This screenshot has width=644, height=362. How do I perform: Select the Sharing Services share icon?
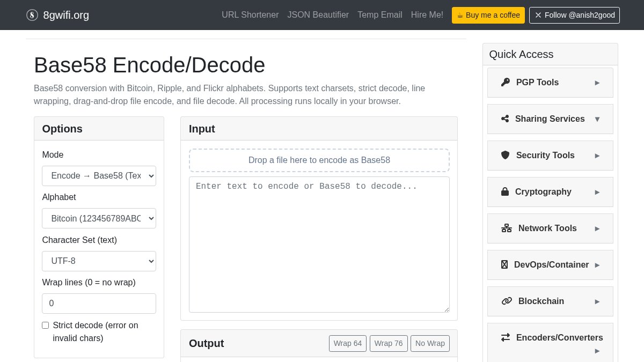tap(505, 119)
